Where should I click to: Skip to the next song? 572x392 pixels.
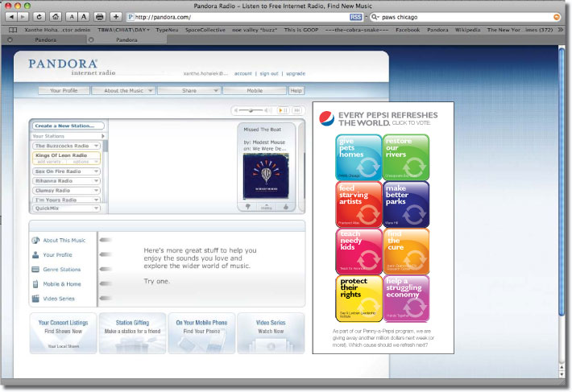click(x=297, y=110)
